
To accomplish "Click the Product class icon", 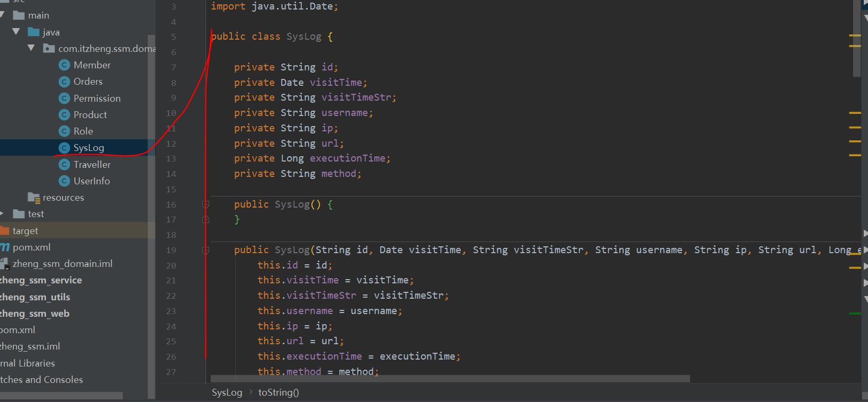I will [64, 115].
